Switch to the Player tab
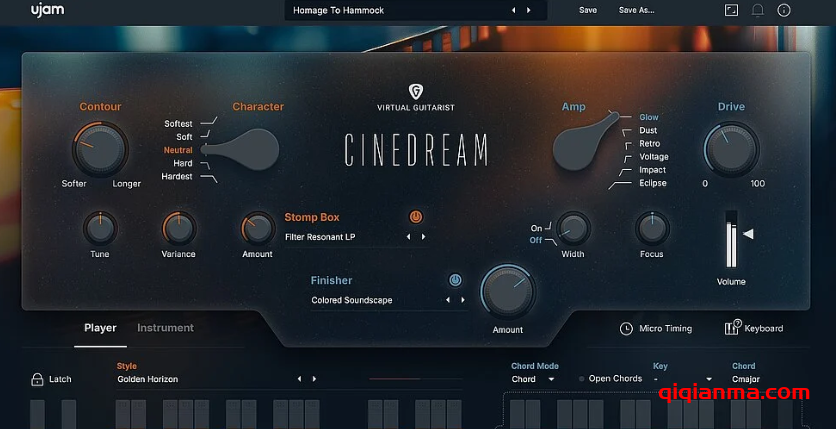The height and width of the screenshot is (429, 836). coord(100,328)
